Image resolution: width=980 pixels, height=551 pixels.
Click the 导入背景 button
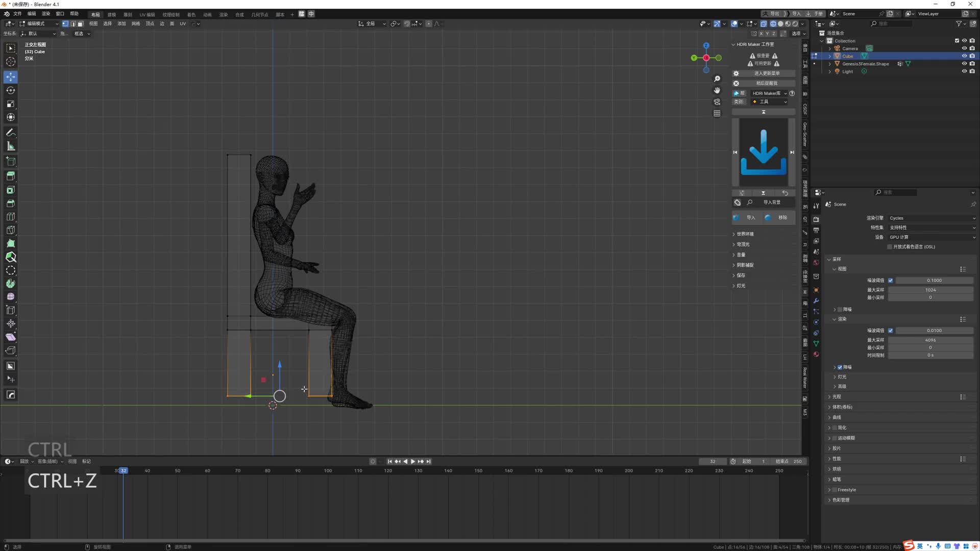coord(772,203)
